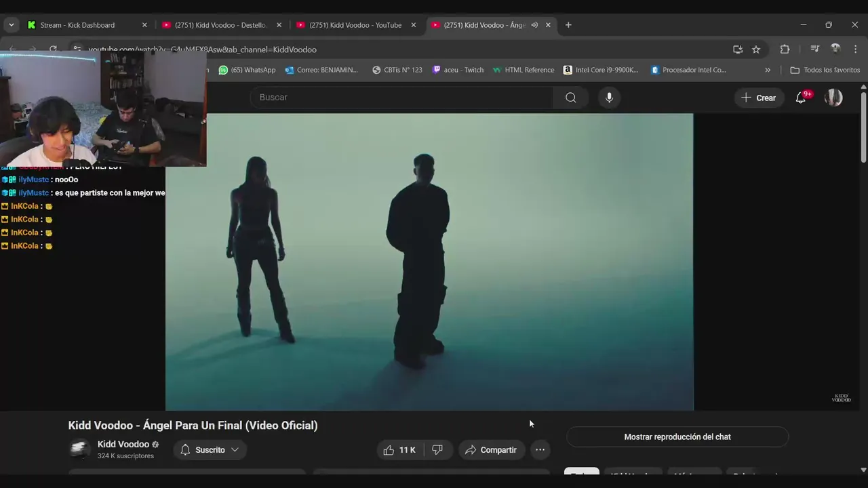
Task: Click the video title text
Action: click(x=193, y=426)
